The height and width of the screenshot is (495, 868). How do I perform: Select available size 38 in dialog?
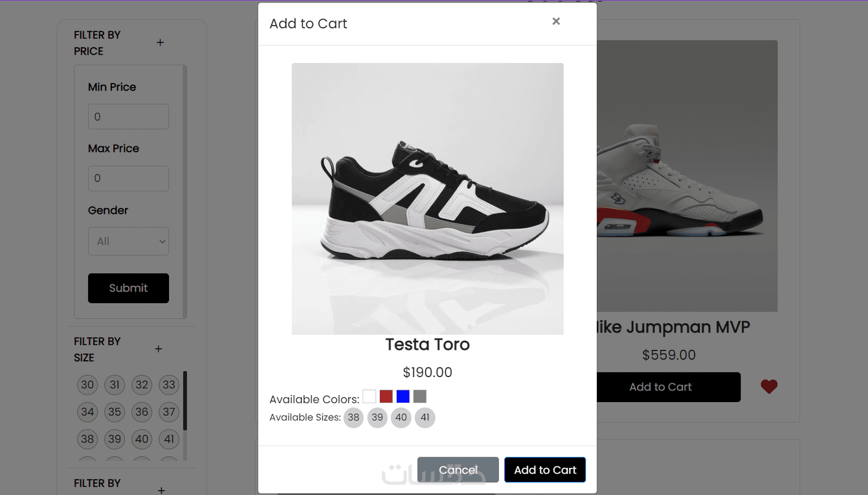point(353,418)
